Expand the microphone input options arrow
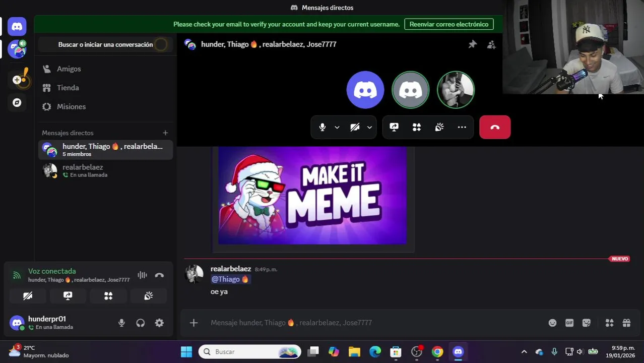Image resolution: width=644 pixels, height=363 pixels. tap(337, 127)
